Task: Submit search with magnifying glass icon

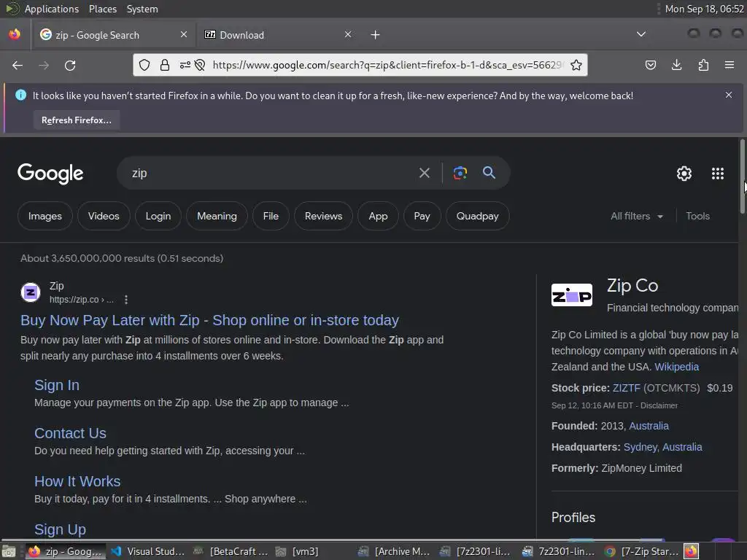Action: click(489, 172)
